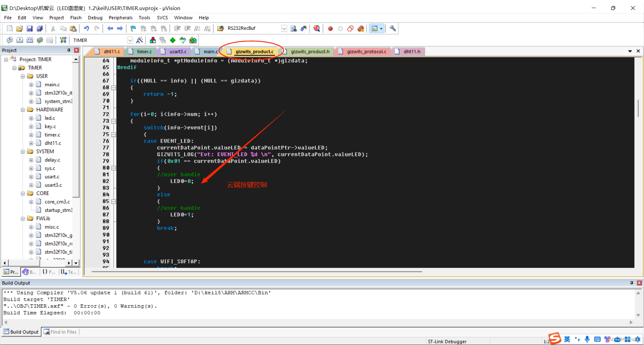This screenshot has height=345, width=644.
Task: Comment out the selection with the comment icon
Action: coord(197,28)
